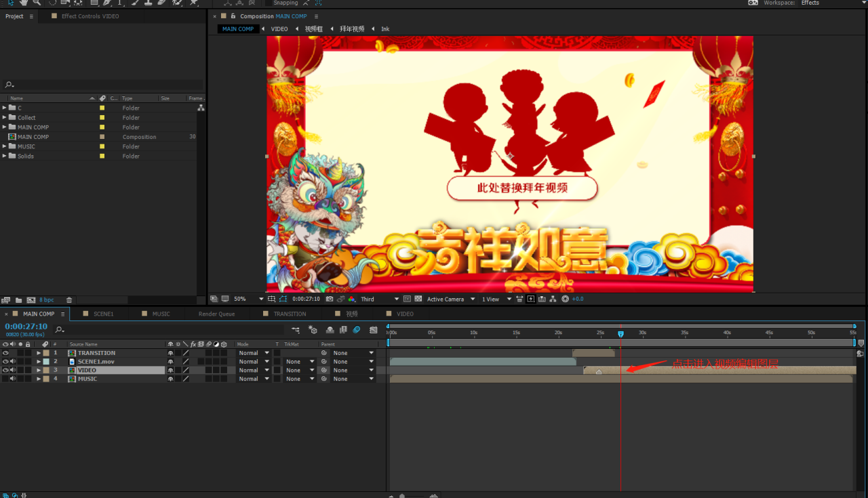Toggle the region of interest icon

pos(283,299)
